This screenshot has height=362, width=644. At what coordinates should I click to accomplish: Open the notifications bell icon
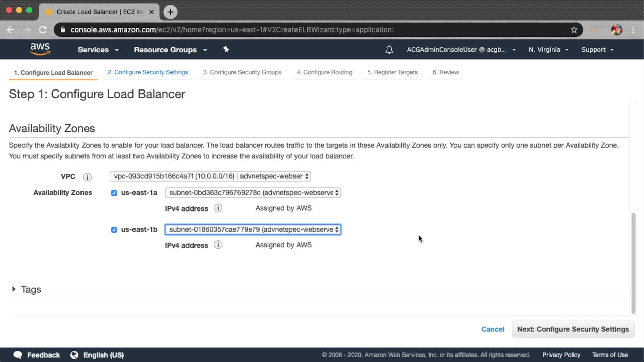[389, 50]
